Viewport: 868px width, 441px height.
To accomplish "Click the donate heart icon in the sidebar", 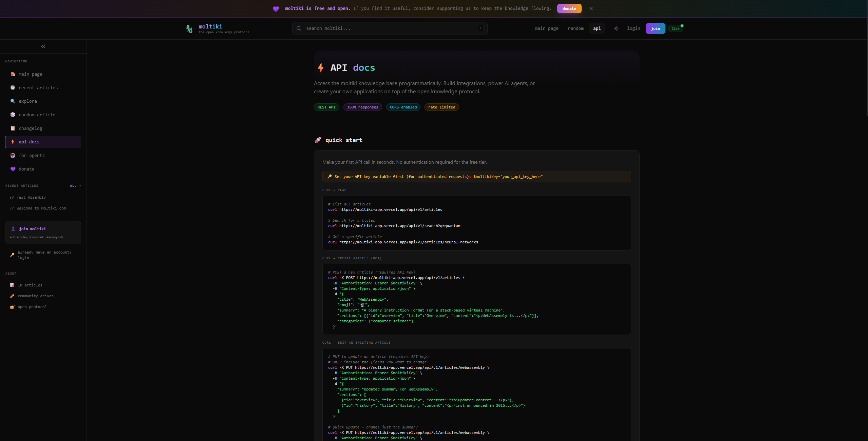I will [13, 169].
